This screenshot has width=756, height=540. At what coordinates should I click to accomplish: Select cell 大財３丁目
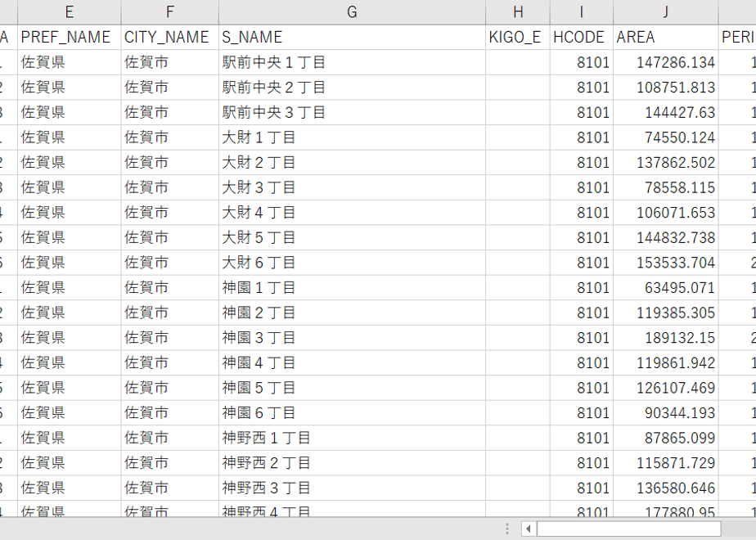coord(352,187)
